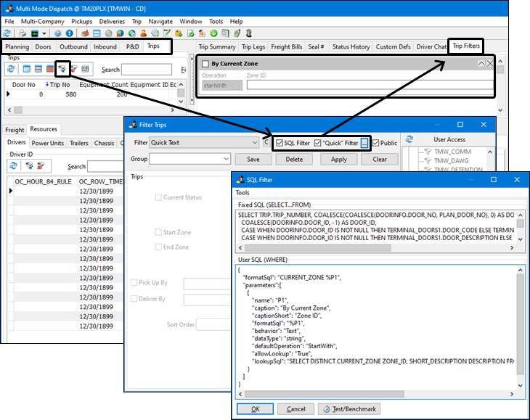Click the blue exclamation info icon
The width and height of the screenshot is (530, 420).
click(x=69, y=33)
